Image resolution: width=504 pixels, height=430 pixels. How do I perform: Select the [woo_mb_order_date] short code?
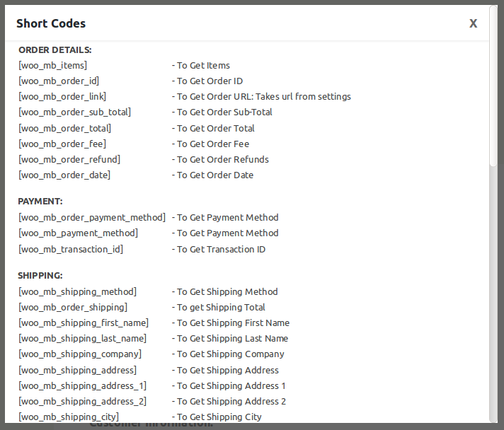64,175
